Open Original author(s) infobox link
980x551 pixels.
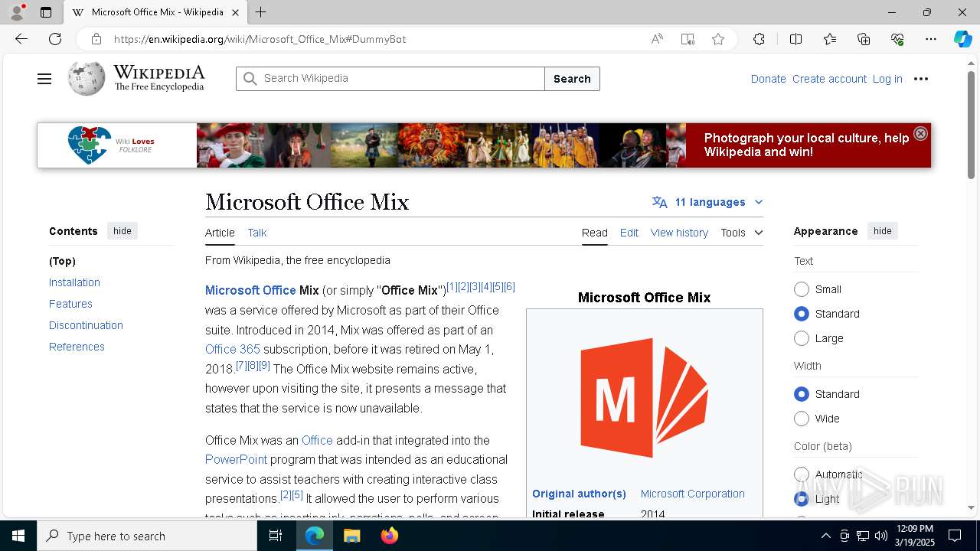[579, 494]
